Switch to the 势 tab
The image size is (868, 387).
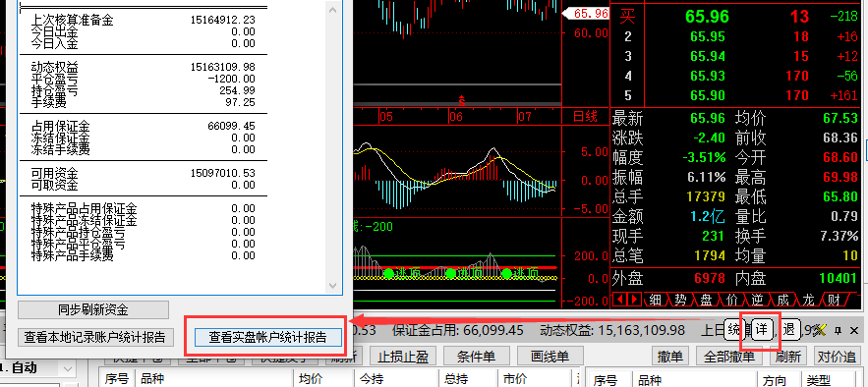[681, 301]
